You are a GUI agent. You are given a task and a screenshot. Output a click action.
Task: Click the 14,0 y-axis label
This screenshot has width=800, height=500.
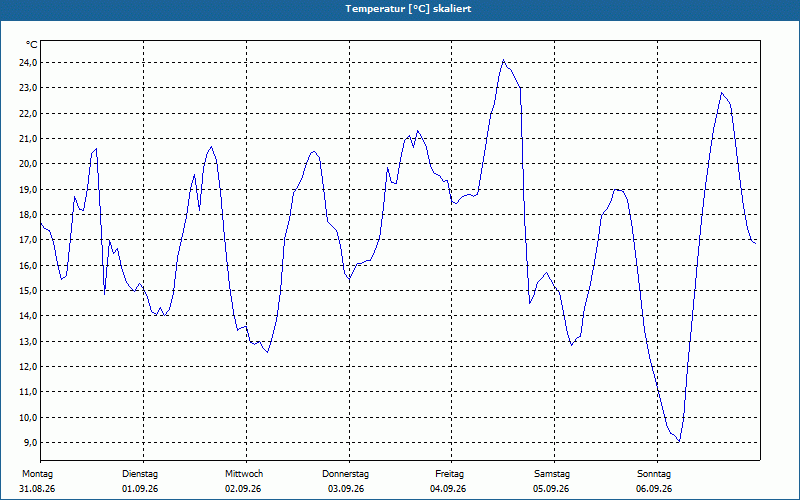(x=28, y=316)
